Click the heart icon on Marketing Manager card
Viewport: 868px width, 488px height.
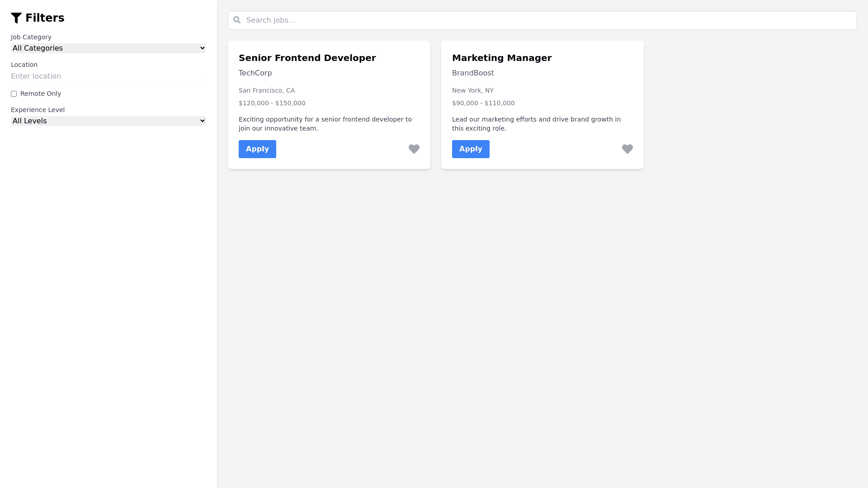click(x=627, y=149)
